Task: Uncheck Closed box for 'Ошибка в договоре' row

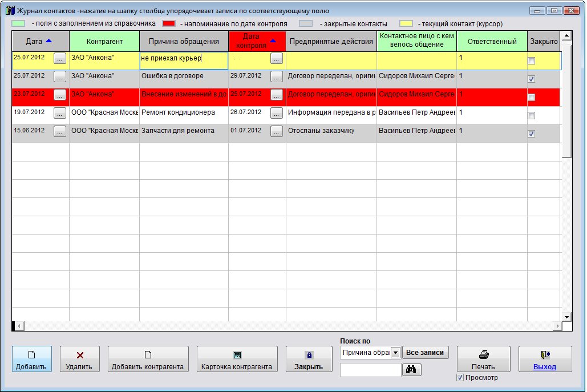Action: (x=531, y=79)
